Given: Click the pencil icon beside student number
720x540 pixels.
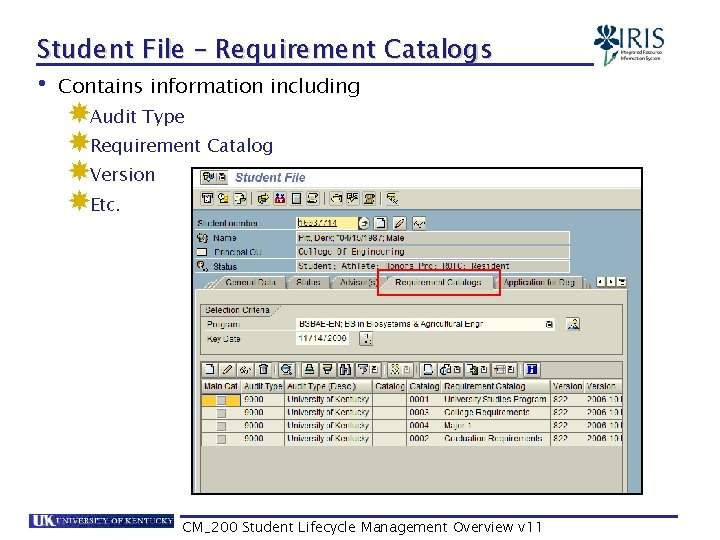Looking at the screenshot, I should [x=399, y=223].
